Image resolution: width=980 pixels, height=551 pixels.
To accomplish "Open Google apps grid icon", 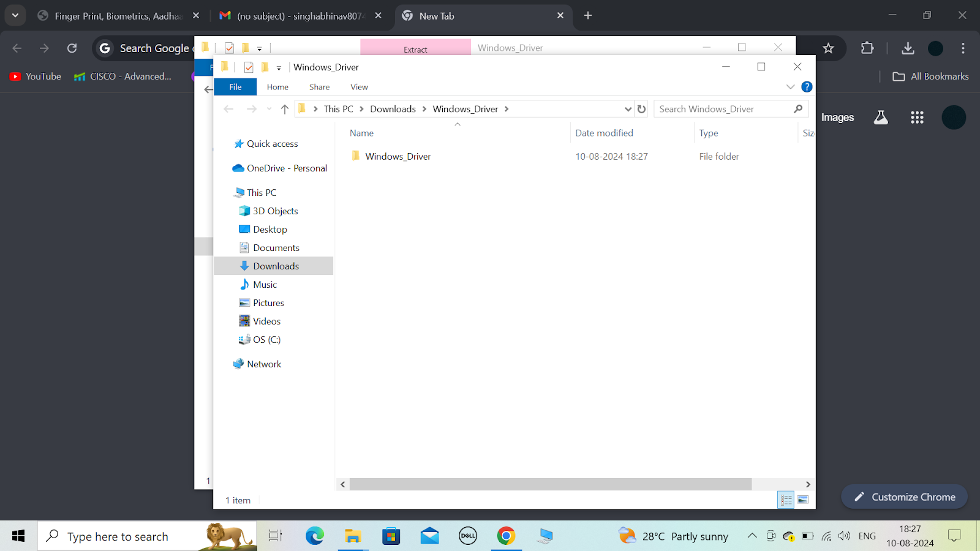I will click(917, 118).
